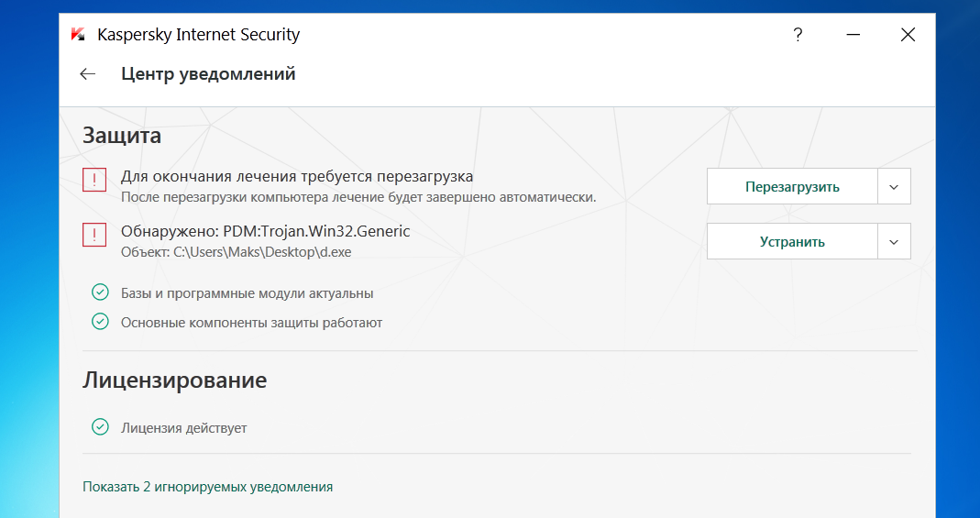Click red alert icon beside reboot required message
This screenshot has width=980, height=518.
click(x=94, y=181)
